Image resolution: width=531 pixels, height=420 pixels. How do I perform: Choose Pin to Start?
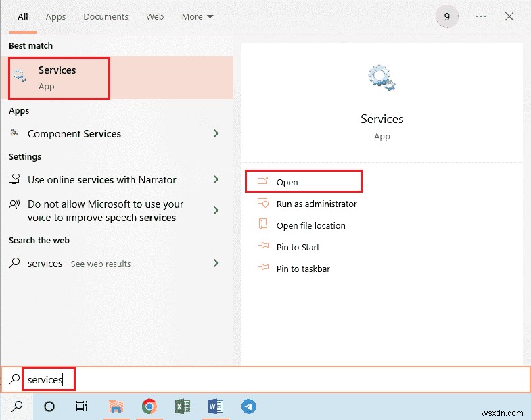pos(298,248)
